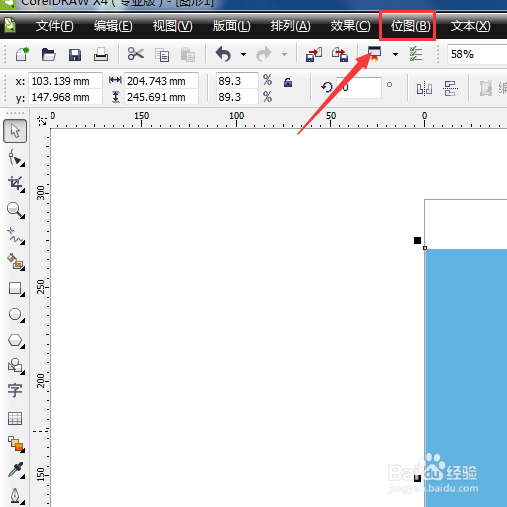Click the Mirror horizontally button
507x507 pixels.
(424, 89)
